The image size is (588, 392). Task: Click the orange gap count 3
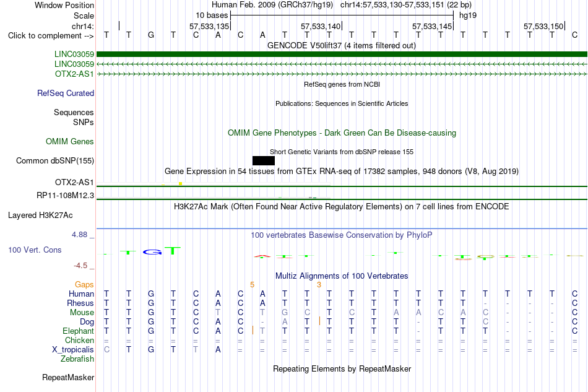point(319,285)
